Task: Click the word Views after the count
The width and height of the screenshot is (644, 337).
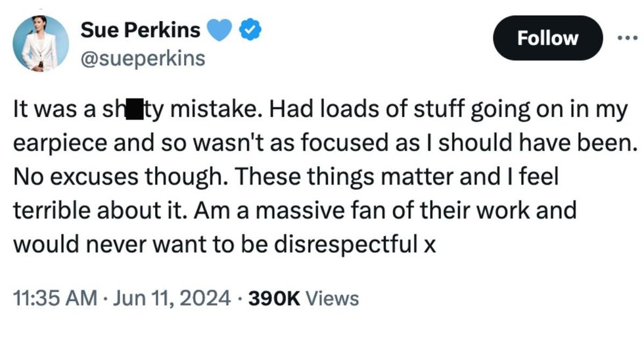Action: coord(333,298)
